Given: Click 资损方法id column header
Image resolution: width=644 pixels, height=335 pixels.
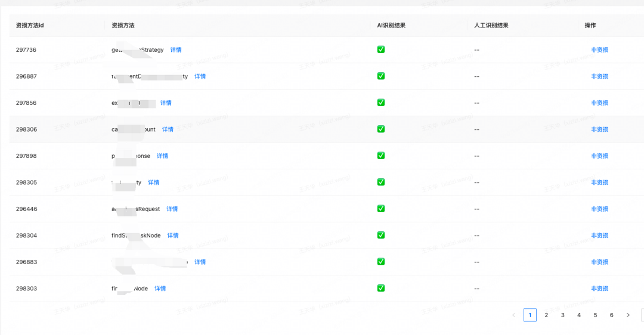Looking at the screenshot, I should point(30,26).
